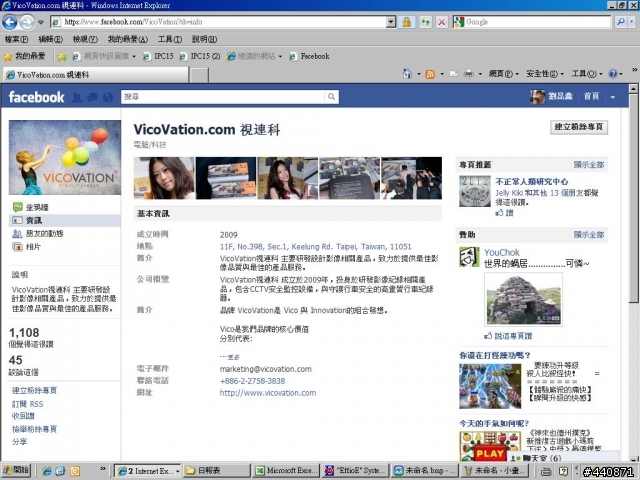640x480 pixels.
Task: Click the Facebook bookmark in Favorites bar
Action: tap(309, 56)
